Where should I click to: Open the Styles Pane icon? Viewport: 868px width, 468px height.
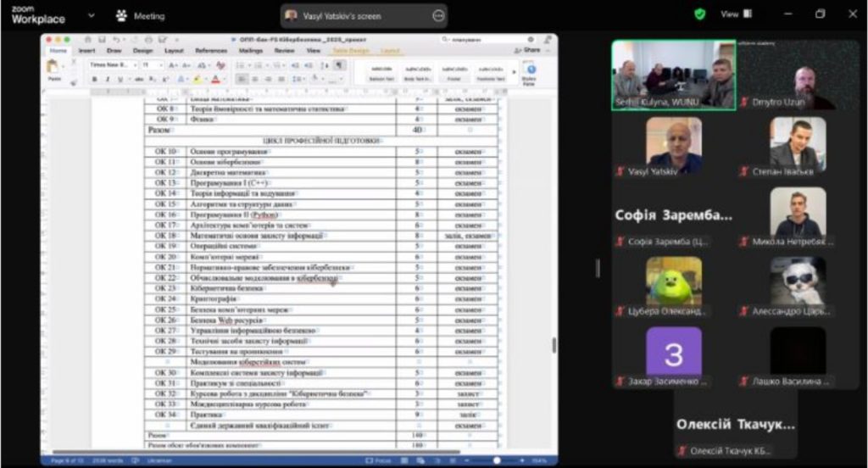point(529,72)
